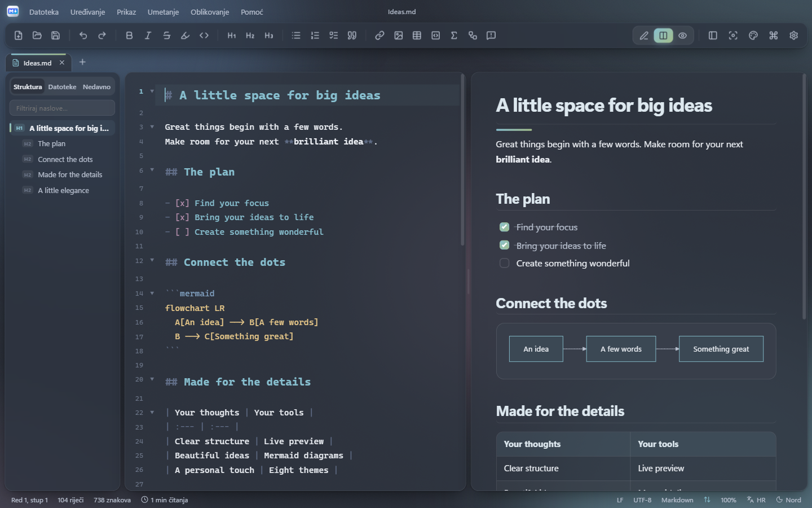Open settings via the gear icon
812x508 pixels.
793,36
